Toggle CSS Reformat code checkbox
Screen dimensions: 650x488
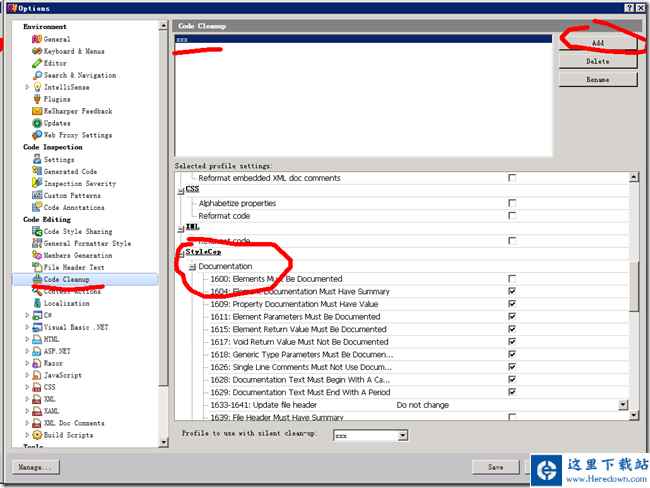[512, 216]
